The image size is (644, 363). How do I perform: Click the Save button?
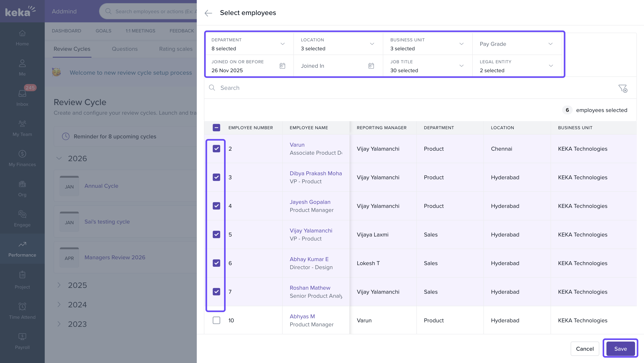[x=620, y=348]
